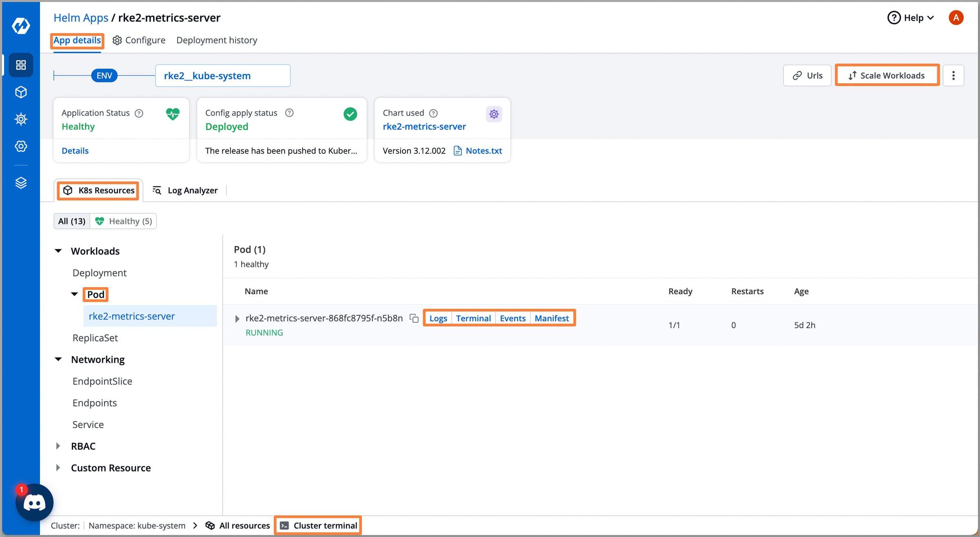Open the Stack Manager layers icon

pos(20,182)
